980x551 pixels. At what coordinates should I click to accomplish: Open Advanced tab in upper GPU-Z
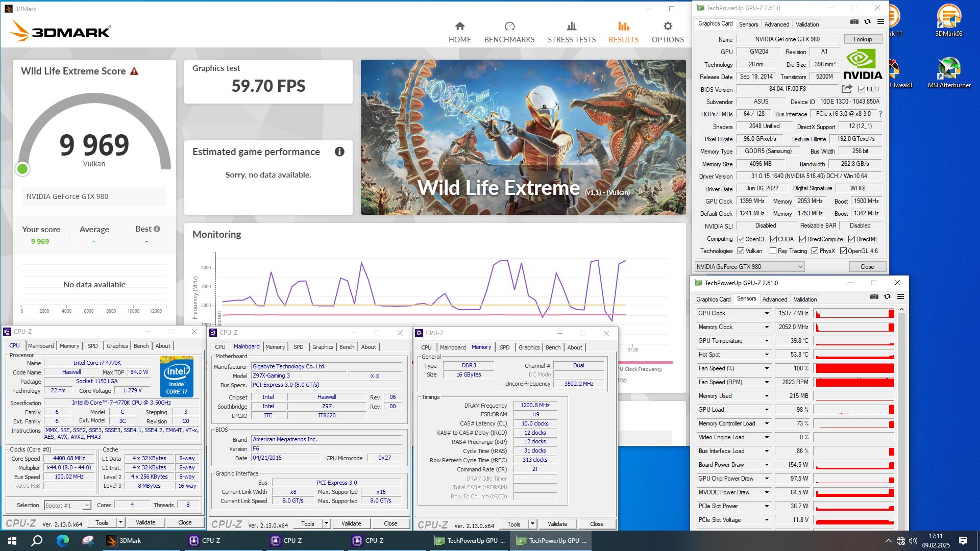[776, 24]
